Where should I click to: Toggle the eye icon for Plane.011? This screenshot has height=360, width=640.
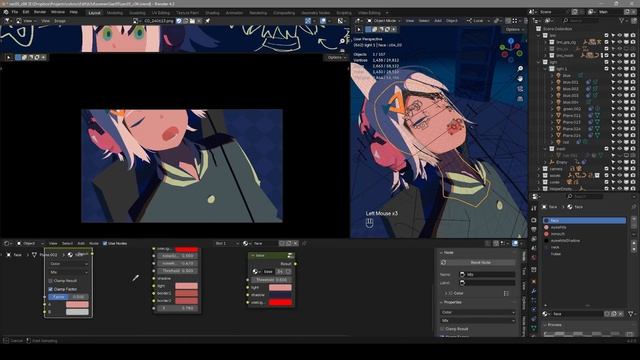click(620, 116)
